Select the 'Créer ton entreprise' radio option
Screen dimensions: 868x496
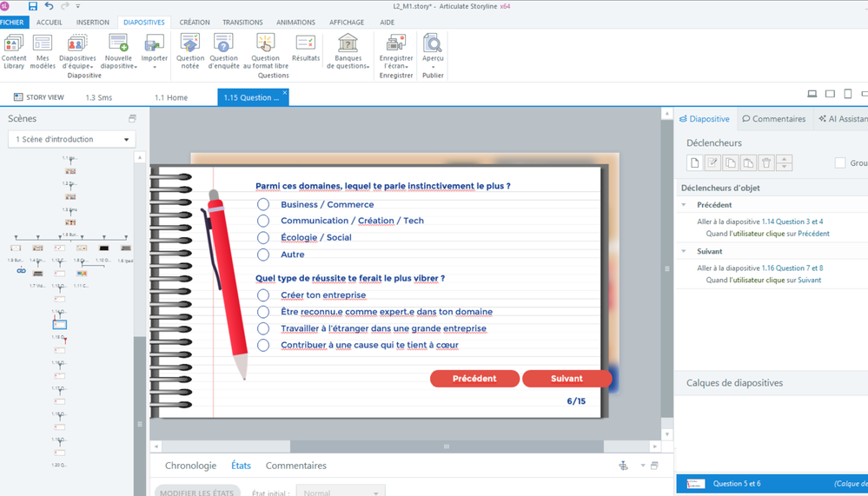[263, 295]
